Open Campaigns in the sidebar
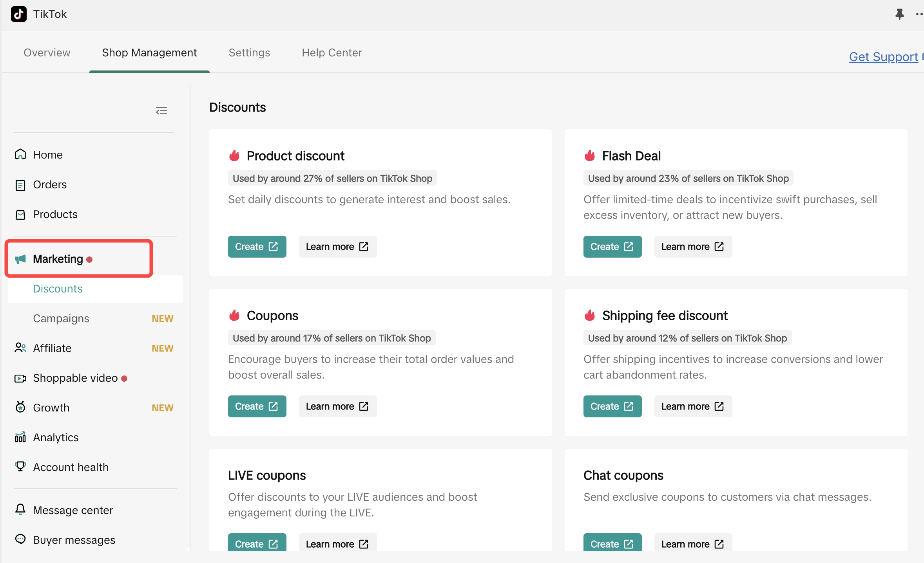The height and width of the screenshot is (563, 924). 96,319
